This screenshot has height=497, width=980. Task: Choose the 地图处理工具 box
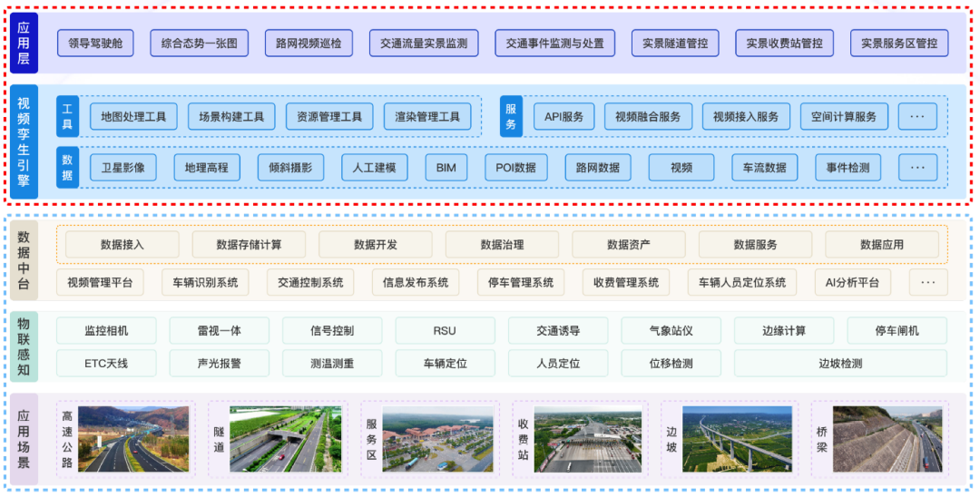pos(133,117)
